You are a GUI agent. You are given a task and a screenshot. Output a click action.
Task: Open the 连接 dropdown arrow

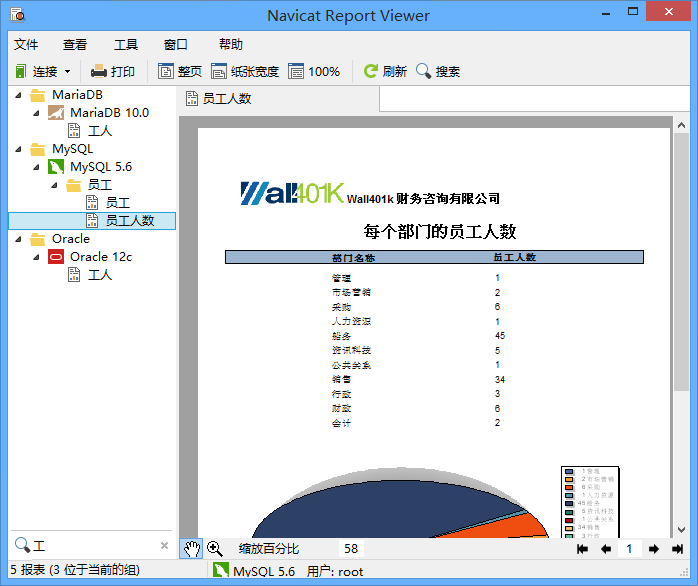(68, 71)
